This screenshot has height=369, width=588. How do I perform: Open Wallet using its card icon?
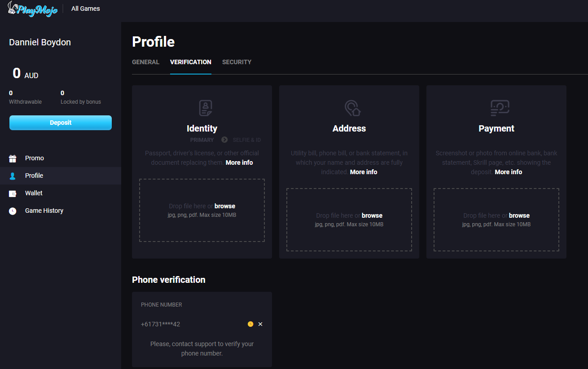click(12, 193)
